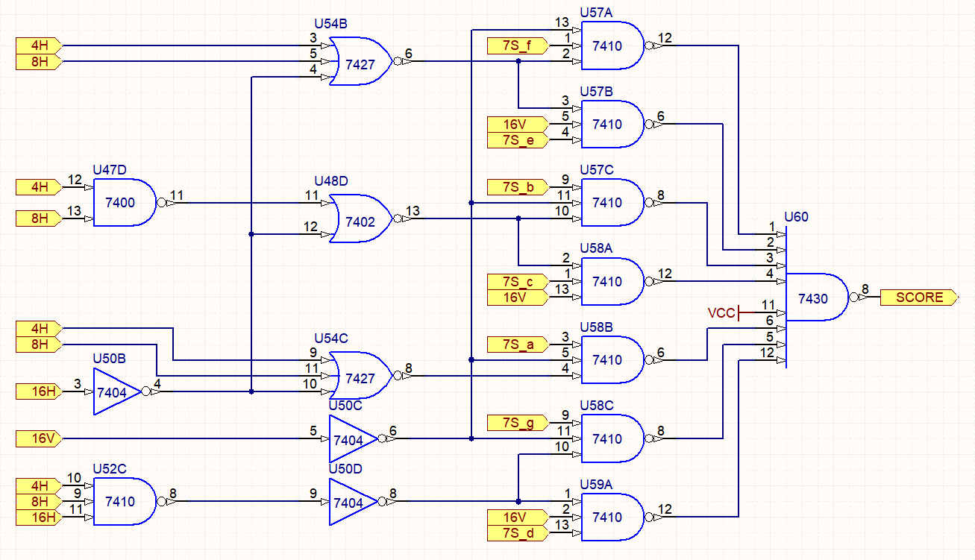
Task: Click the 4H port feeding U54B pin 3
Action: (40, 45)
